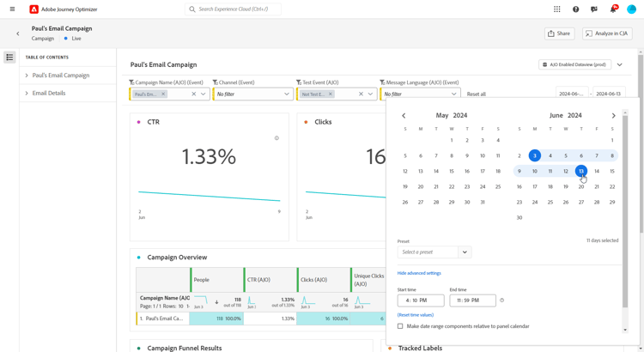This screenshot has width=644, height=352.
Task: Open the user profile avatar
Action: 632,9
